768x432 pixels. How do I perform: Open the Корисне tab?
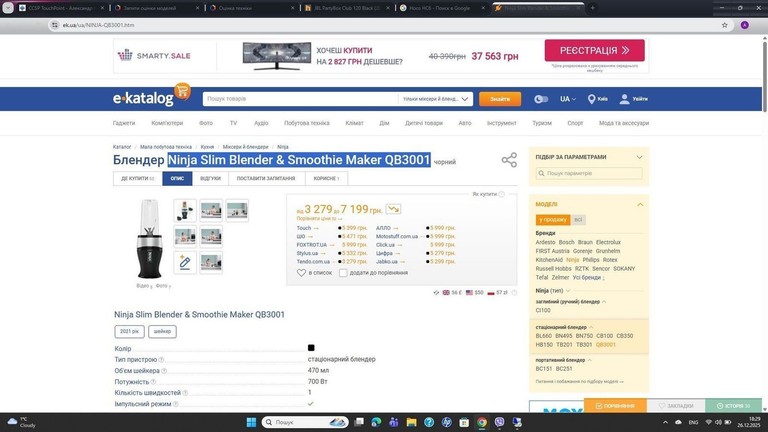point(326,178)
